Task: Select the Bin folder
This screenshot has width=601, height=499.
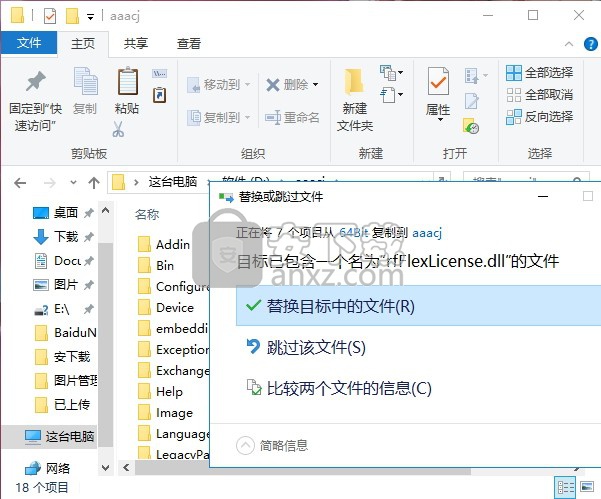Action: click(x=156, y=266)
